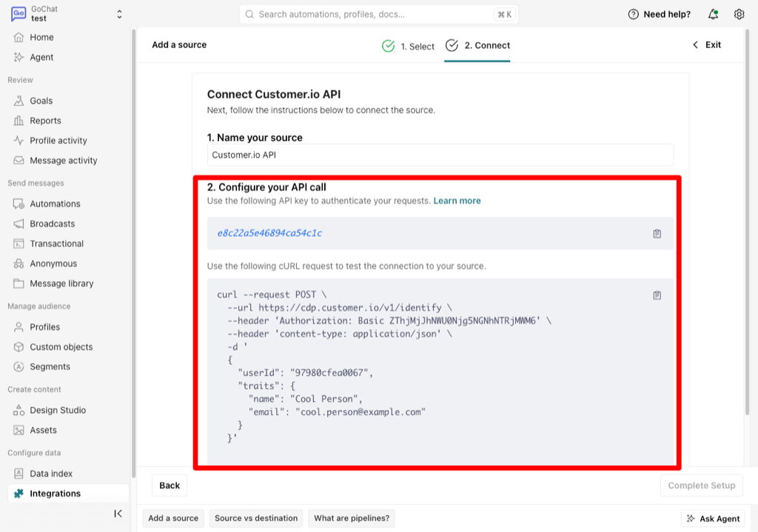Viewport: 758px width, 532px height.
Task: Exit the Add a source flow
Action: [x=707, y=45]
